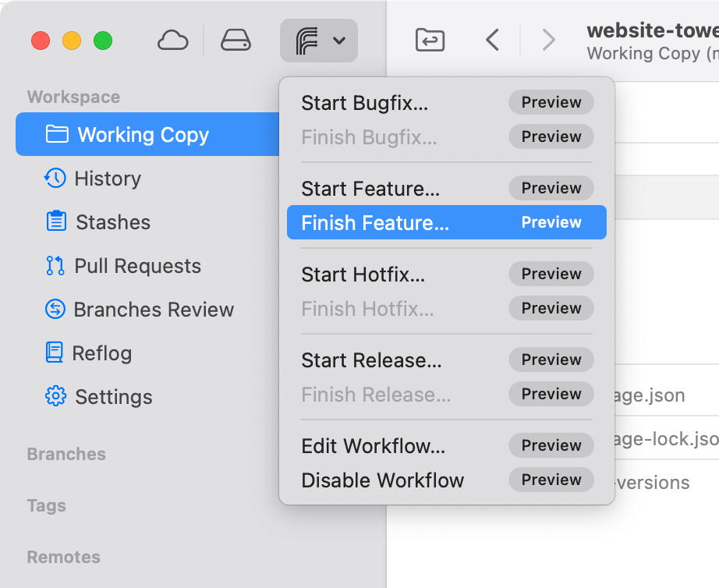Click the reveal-in-finder icon above the file list
The width and height of the screenshot is (719, 588).
coord(429,40)
